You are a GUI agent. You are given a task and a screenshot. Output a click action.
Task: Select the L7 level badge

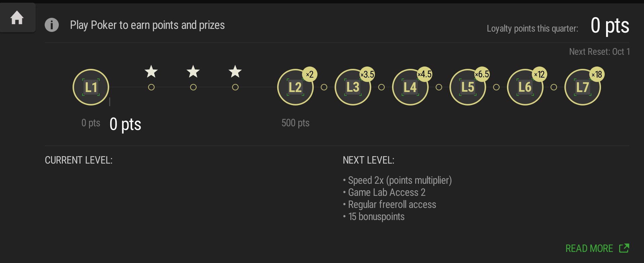pyautogui.click(x=582, y=87)
